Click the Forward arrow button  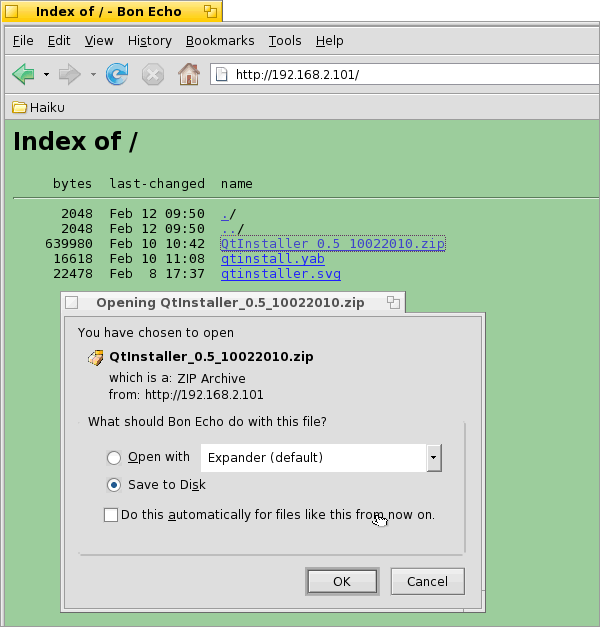69,74
